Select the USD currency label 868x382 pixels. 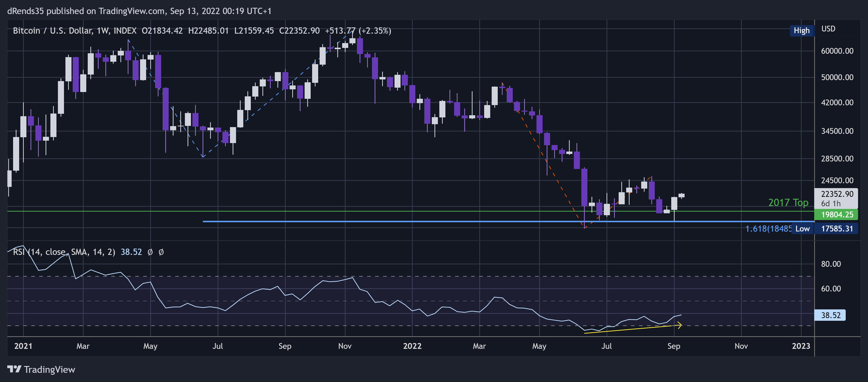click(828, 29)
